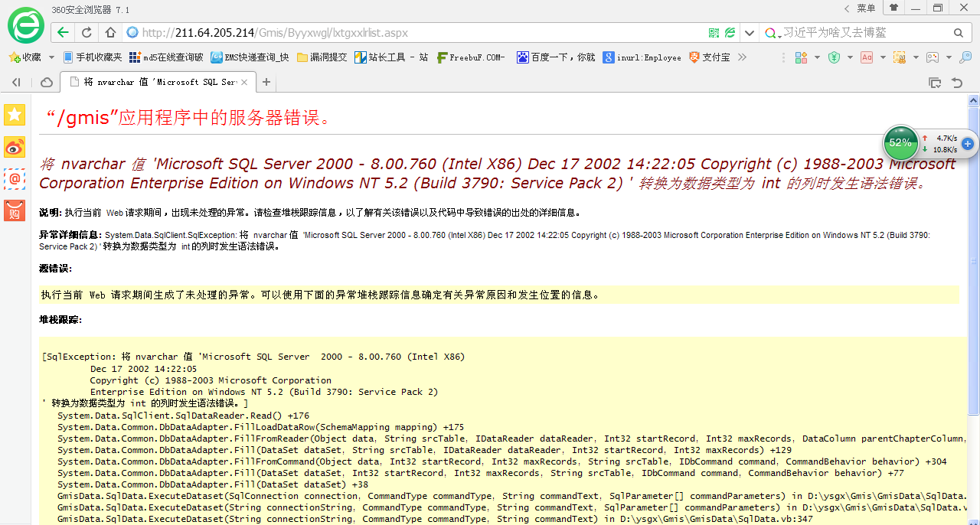
Task: Click the search box with 习近平 text
Action: coord(864,33)
